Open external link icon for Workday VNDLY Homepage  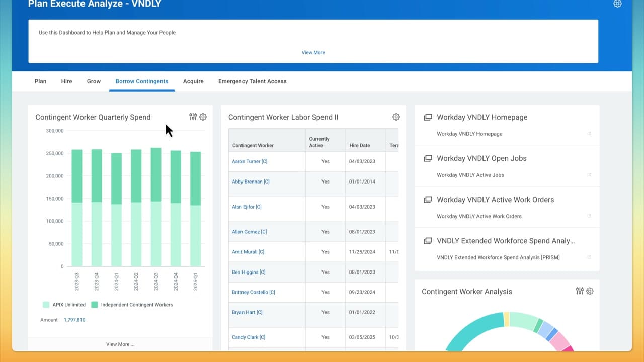point(589,134)
